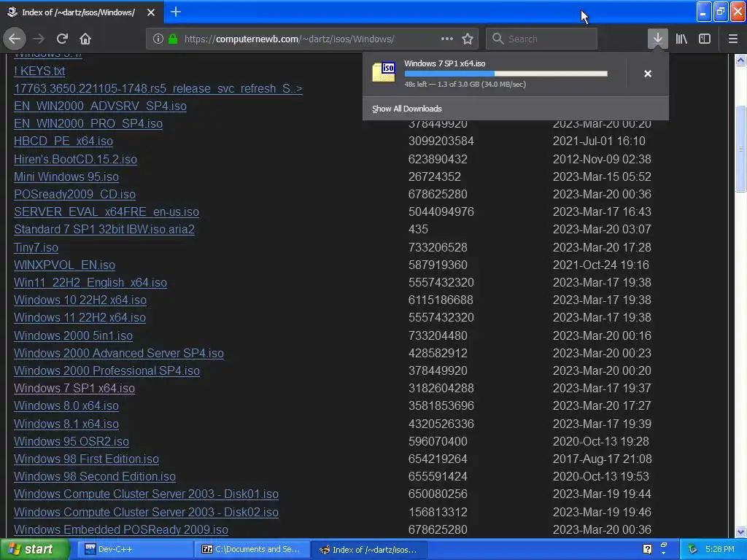The width and height of the screenshot is (747, 560).
Task: Switch to the Dev-C++ taskbar window
Action: click(135, 549)
